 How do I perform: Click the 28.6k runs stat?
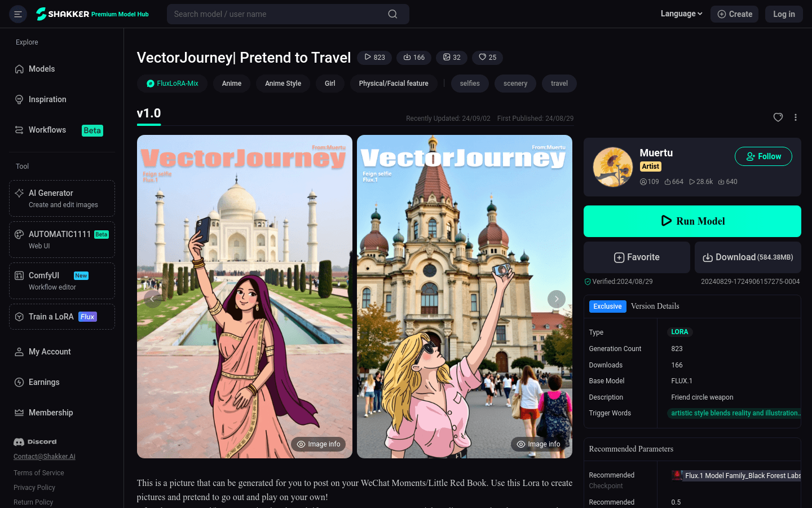point(701,182)
